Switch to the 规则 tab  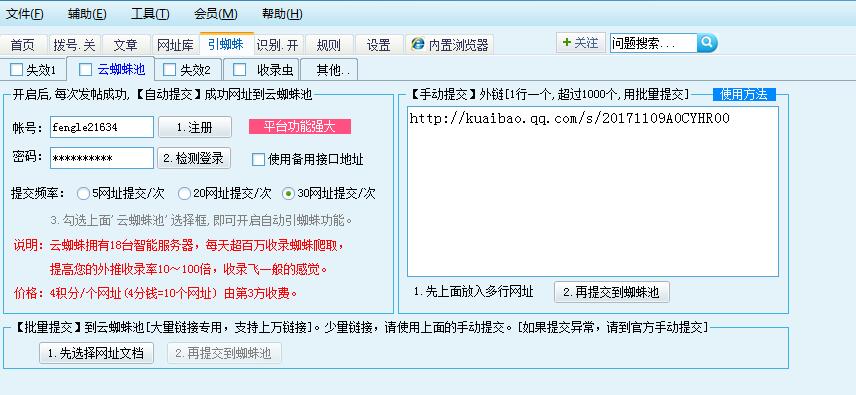point(329,45)
